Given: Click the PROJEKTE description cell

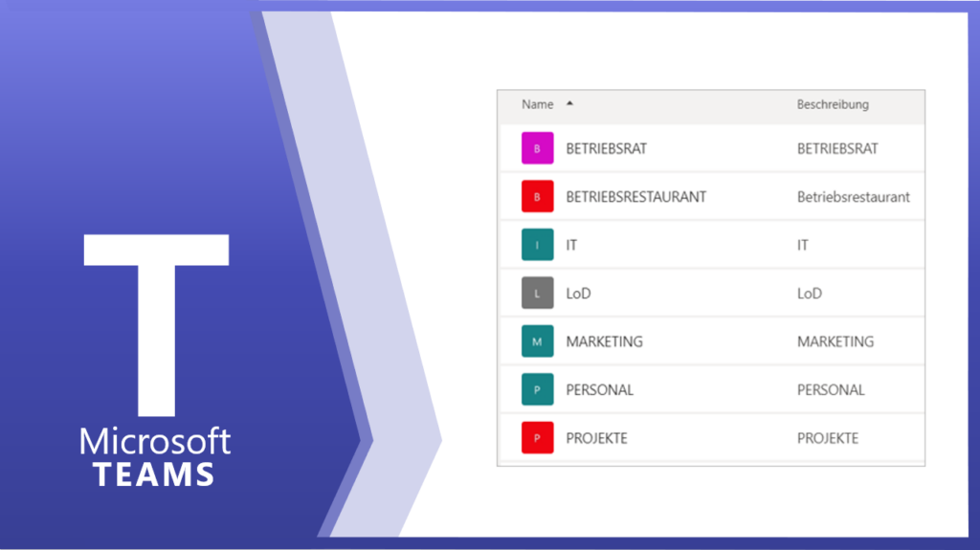Looking at the screenshot, I should tap(828, 438).
